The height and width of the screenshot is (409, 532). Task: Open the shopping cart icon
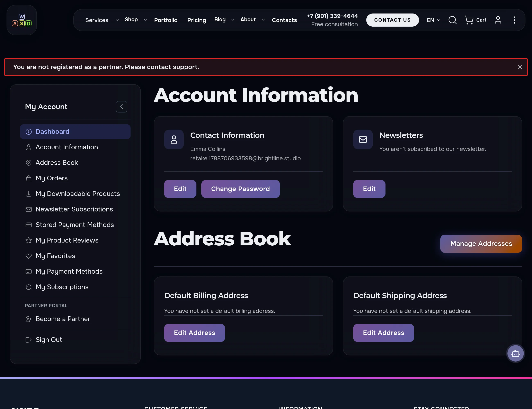coord(469,20)
